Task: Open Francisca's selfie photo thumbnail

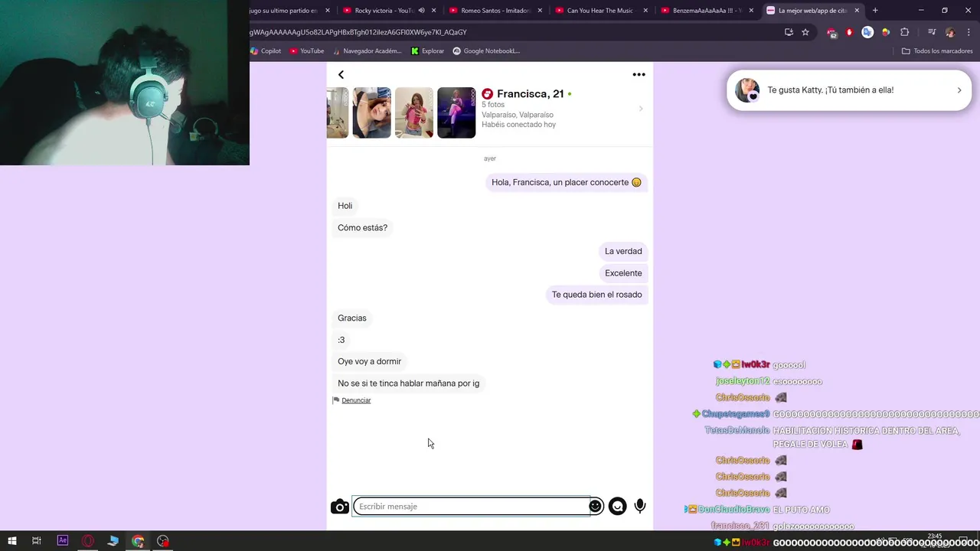Action: click(371, 112)
